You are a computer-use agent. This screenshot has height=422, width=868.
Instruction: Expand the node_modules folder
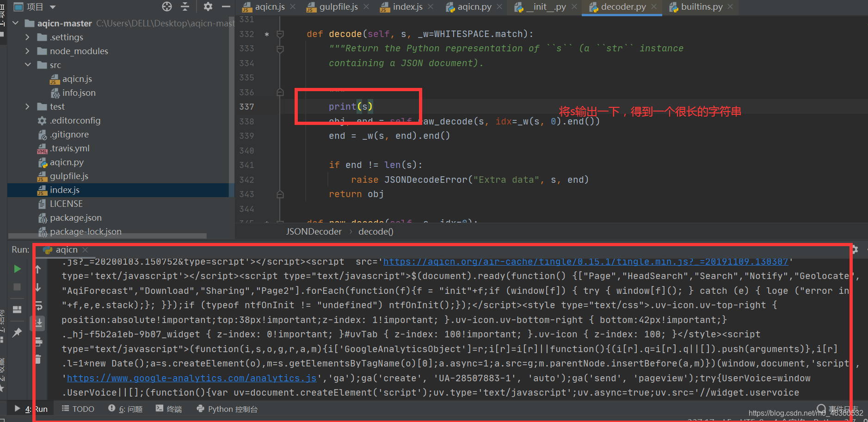tap(27, 51)
